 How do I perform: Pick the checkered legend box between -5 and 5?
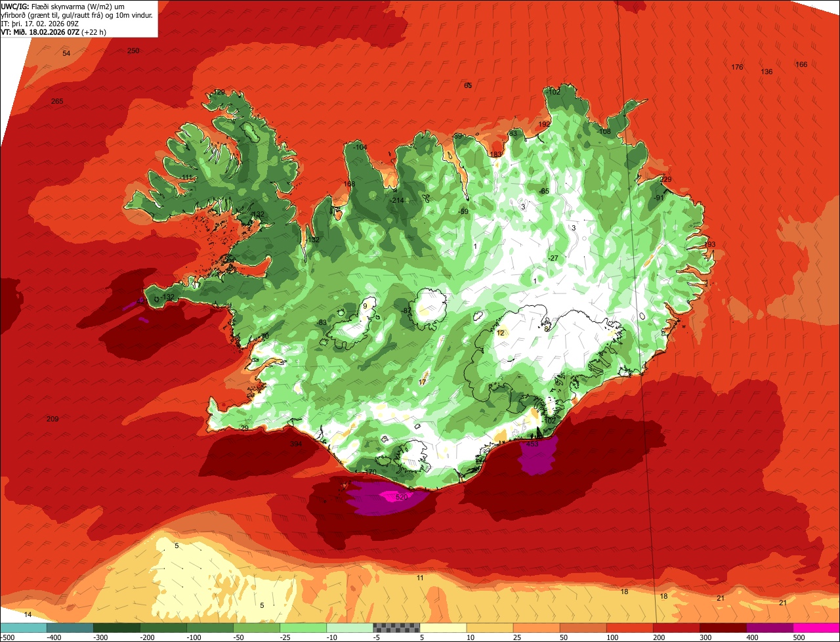[x=396, y=628]
